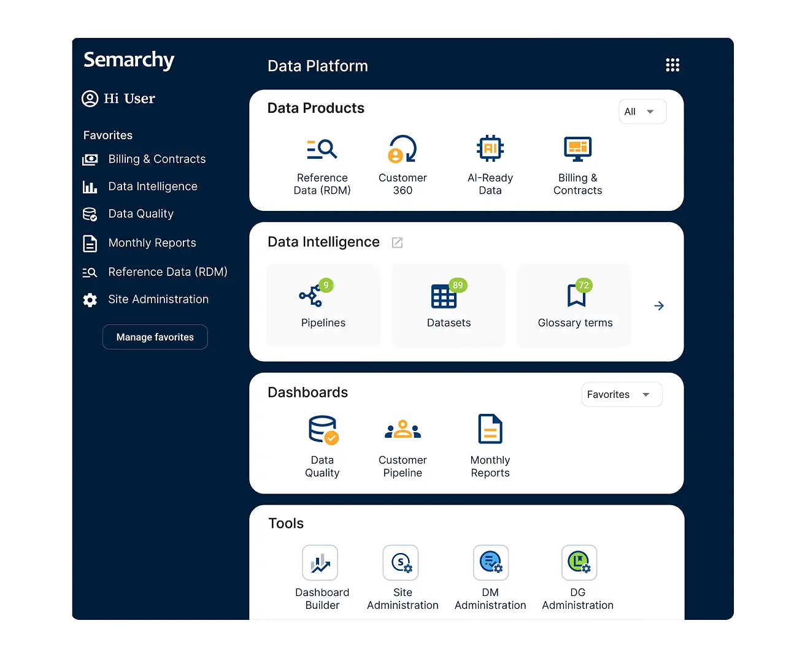Show next Data Intelligence items arrow
The height and width of the screenshot is (672, 805).
pos(659,306)
